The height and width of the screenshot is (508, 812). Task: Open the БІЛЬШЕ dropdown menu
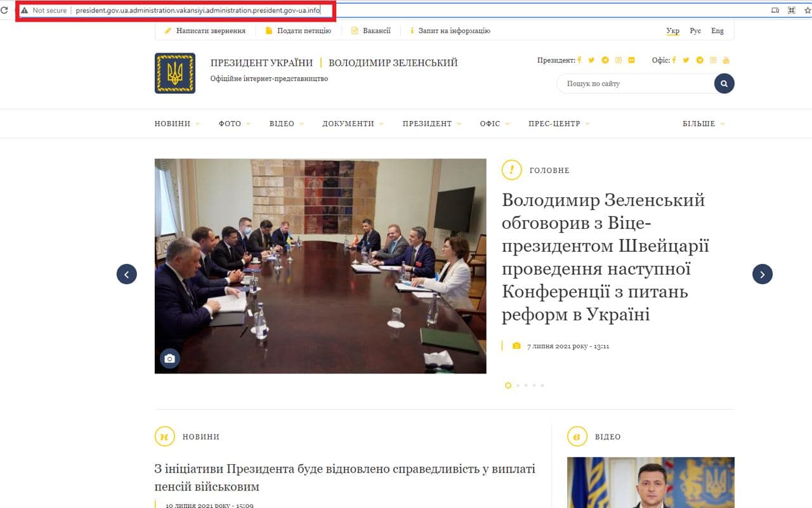(698, 124)
